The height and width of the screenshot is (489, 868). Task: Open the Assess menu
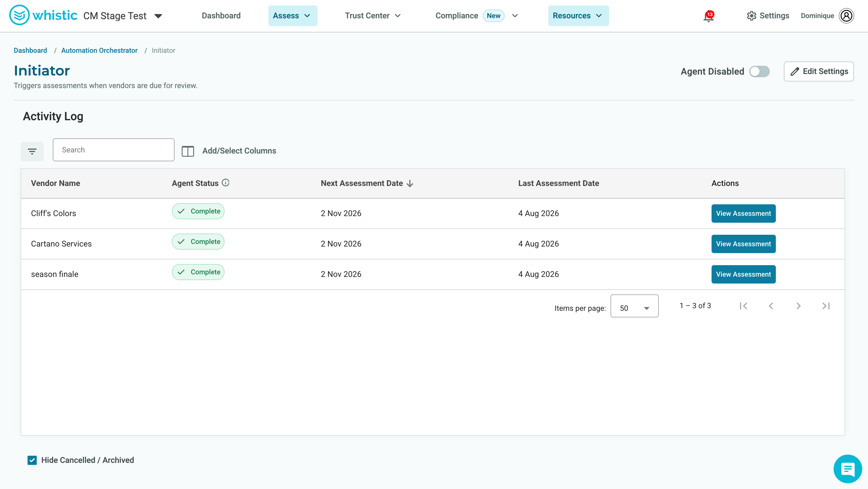[292, 16]
